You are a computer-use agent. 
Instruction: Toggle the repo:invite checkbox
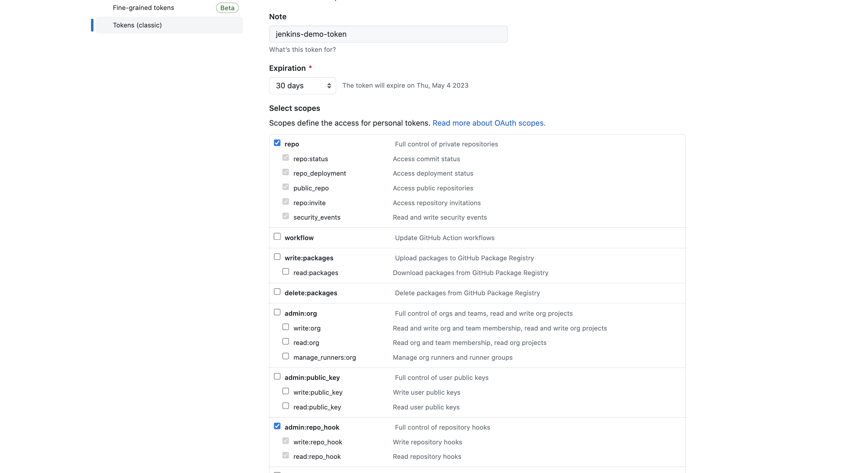[x=286, y=202]
